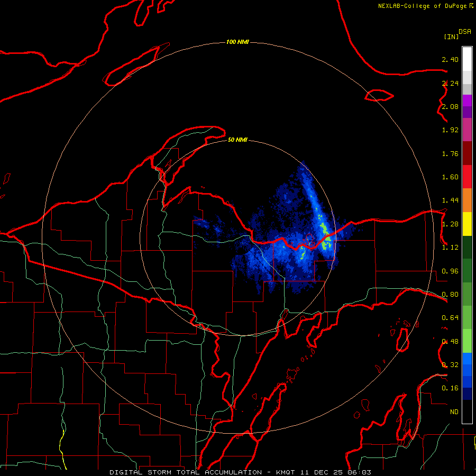Click the bright magenta legend swatch
The height and width of the screenshot is (476, 476).
coord(467,100)
